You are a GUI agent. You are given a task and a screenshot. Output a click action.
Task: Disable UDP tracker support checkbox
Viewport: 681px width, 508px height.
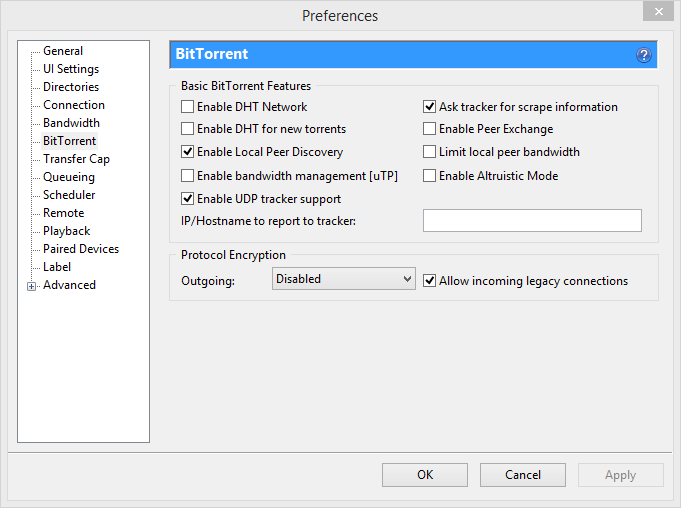click(x=187, y=198)
